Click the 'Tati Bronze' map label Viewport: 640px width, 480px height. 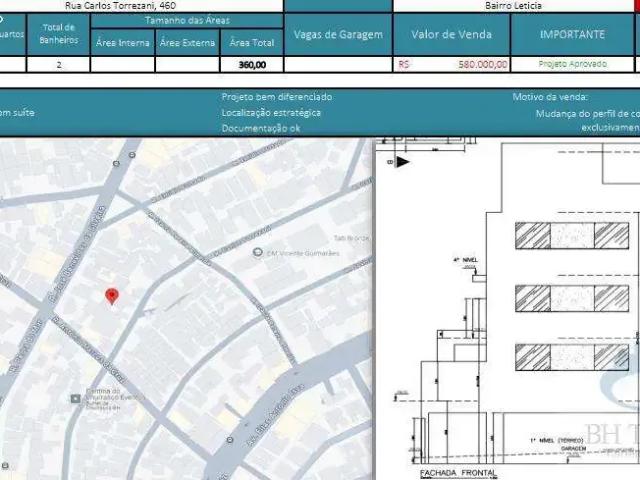[351, 238]
